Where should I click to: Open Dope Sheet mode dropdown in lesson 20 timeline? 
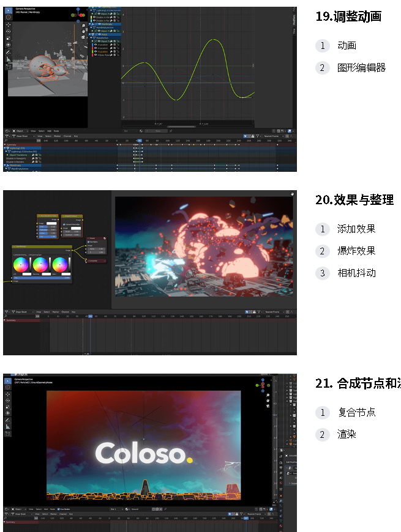click(x=22, y=311)
